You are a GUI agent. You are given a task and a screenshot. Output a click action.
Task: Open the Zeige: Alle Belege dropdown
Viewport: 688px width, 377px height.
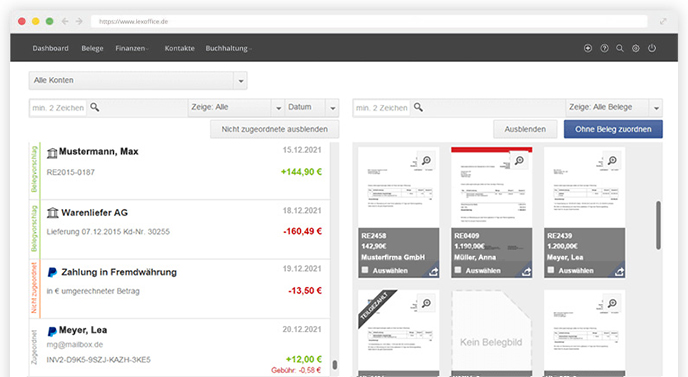click(x=613, y=108)
